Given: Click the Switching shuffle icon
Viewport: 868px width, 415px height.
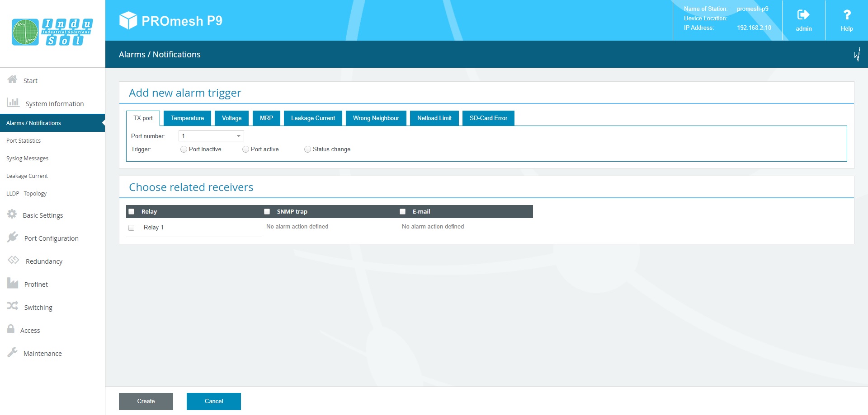Looking at the screenshot, I should [13, 306].
